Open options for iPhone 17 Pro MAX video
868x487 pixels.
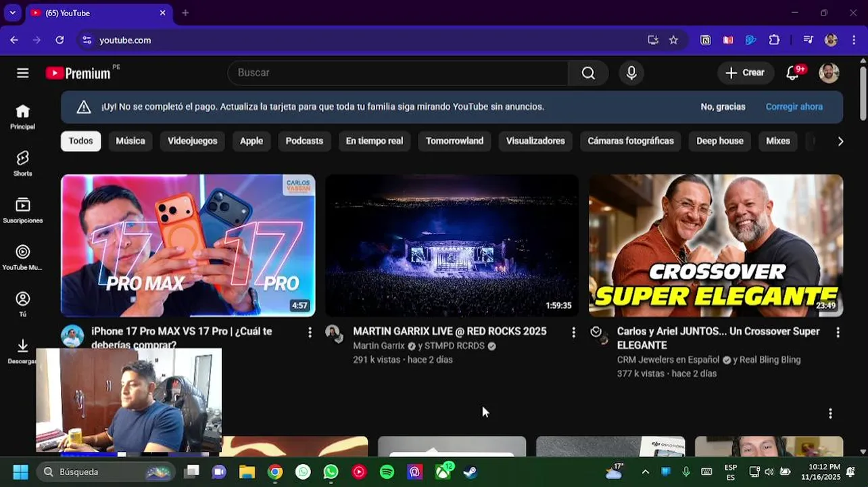[x=310, y=332]
